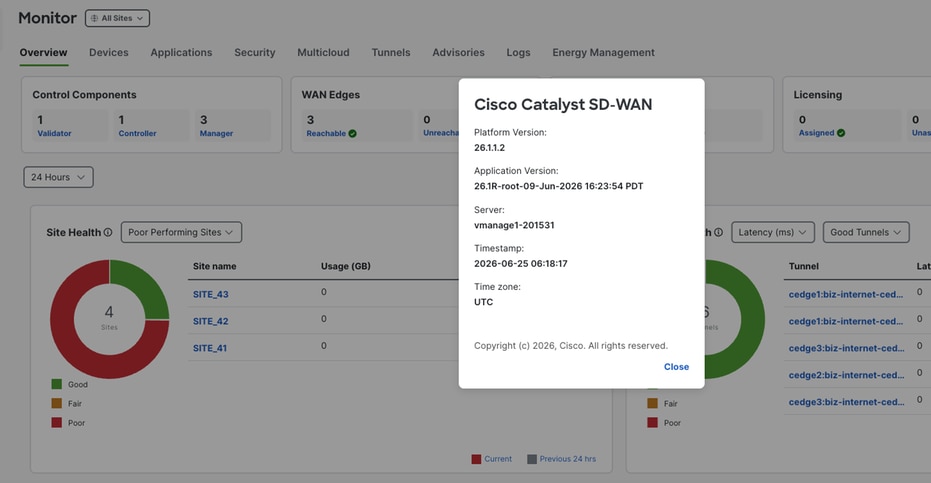
Task: Open the Assigned licensing link
Action: coord(816,133)
